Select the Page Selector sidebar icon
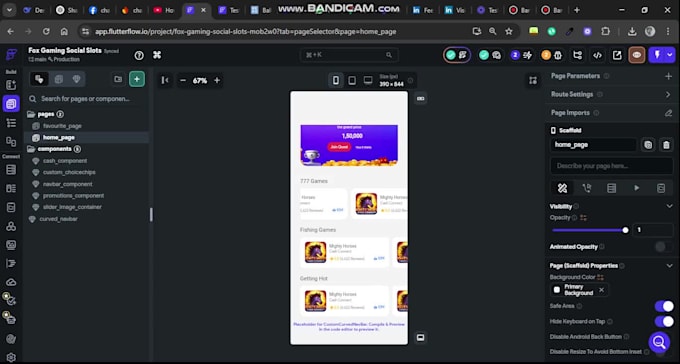This screenshot has width=680, height=364. (11, 104)
